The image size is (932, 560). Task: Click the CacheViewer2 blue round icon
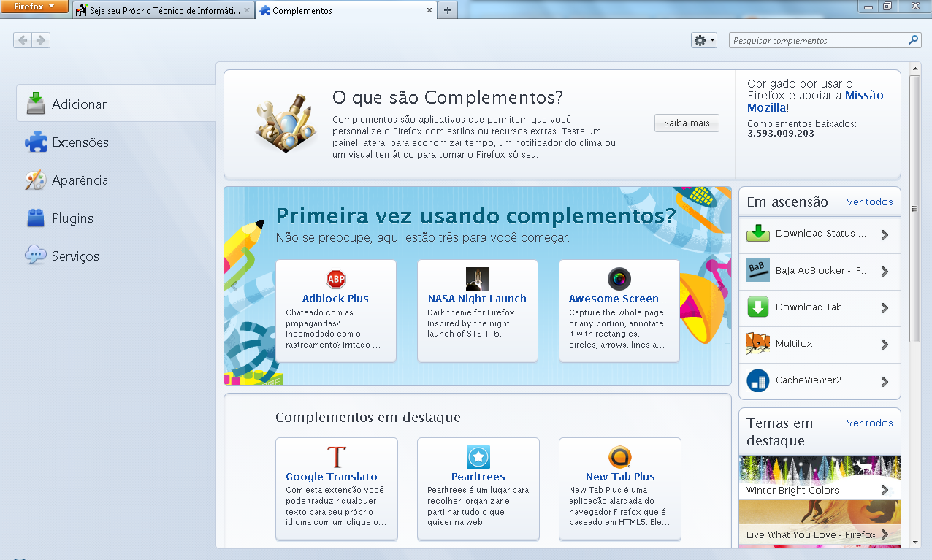(x=758, y=380)
